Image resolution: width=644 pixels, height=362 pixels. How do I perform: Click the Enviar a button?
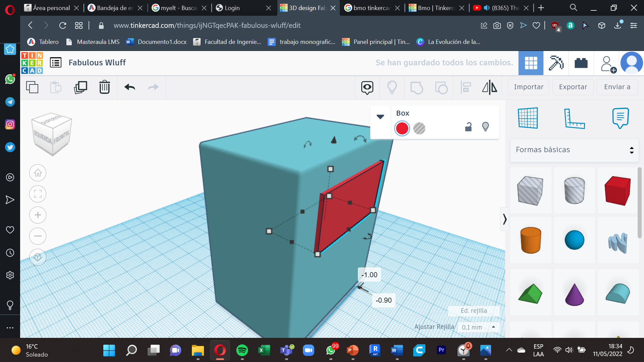point(617,87)
